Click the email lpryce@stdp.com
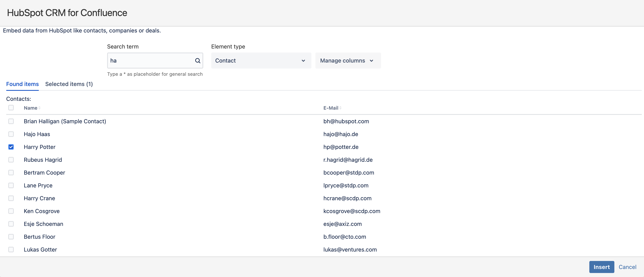644x277 pixels. pos(346,185)
